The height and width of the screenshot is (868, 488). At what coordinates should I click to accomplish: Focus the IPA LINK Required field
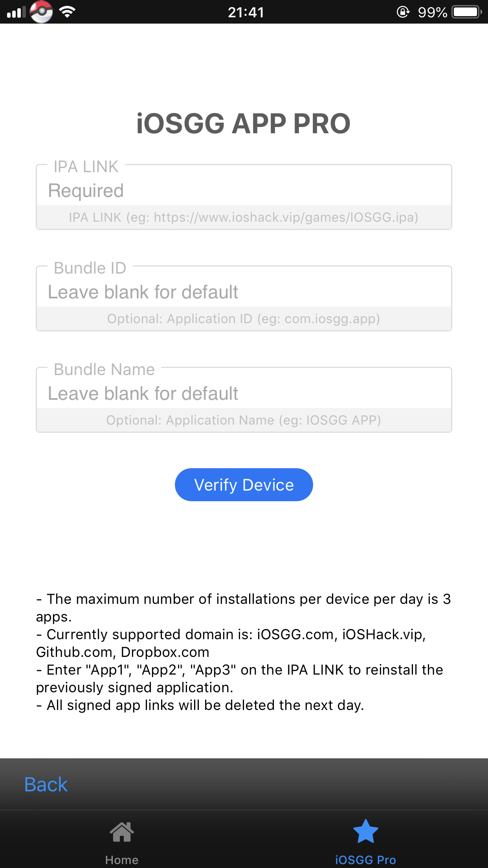coord(244,191)
